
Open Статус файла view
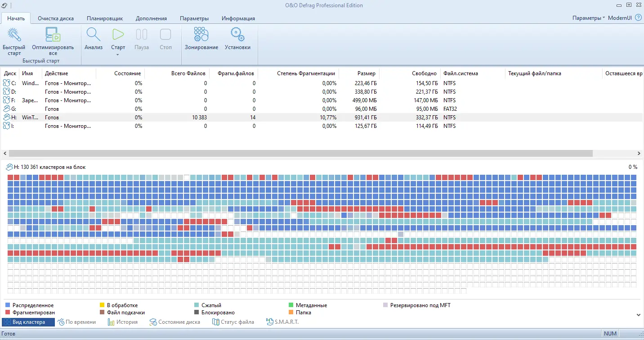233,322
